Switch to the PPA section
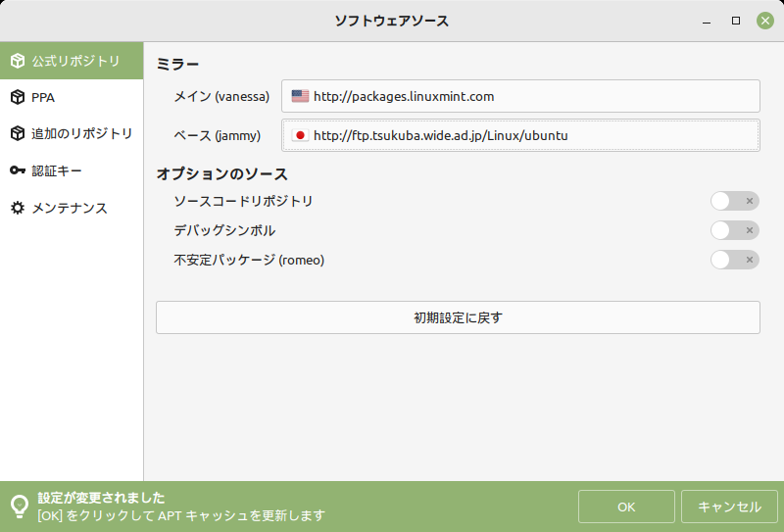784x532 pixels. [x=72, y=98]
